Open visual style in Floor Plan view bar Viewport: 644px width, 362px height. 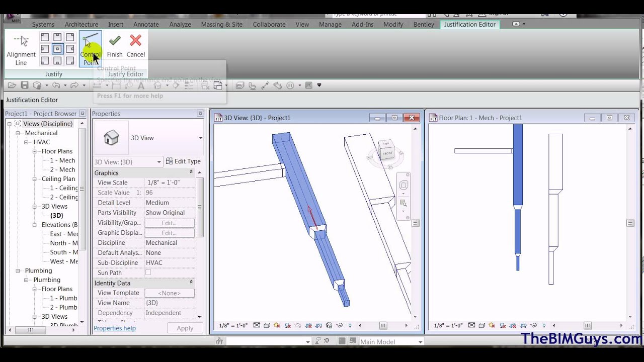(x=482, y=325)
